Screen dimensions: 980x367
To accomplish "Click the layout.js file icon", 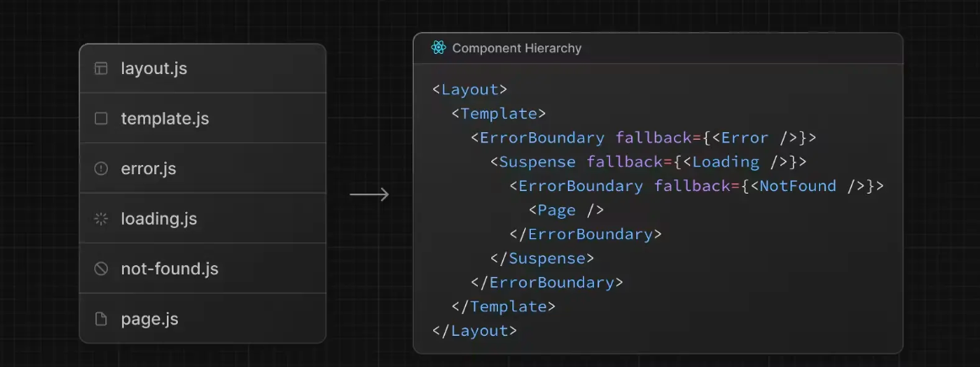I will point(101,68).
